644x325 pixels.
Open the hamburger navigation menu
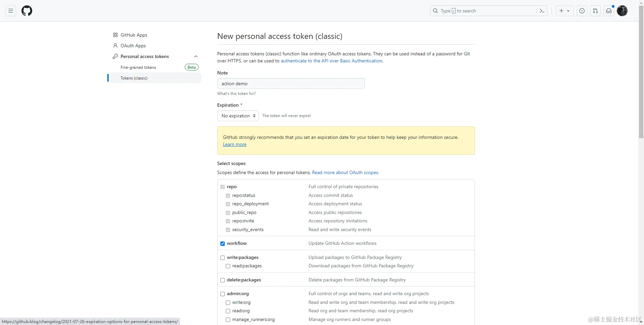coord(11,11)
